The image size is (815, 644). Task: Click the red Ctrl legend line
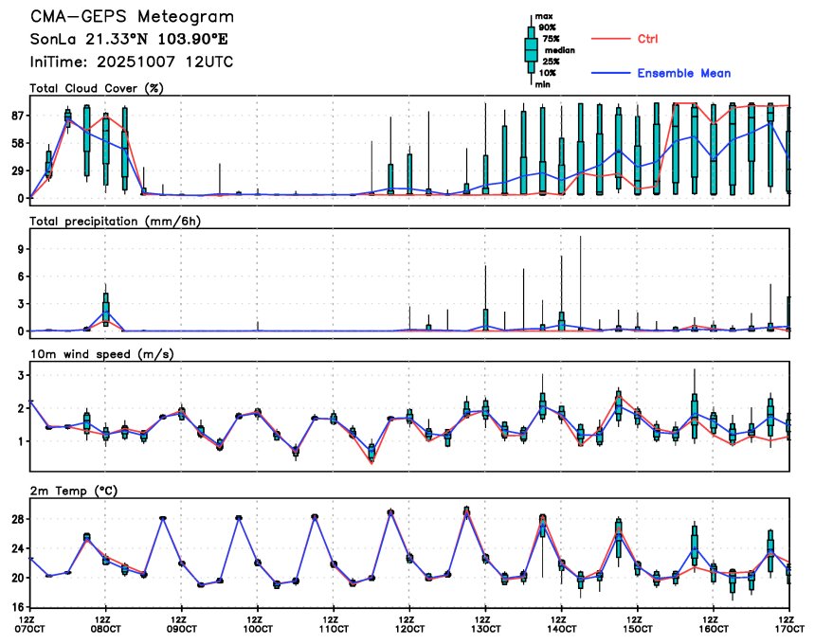coord(610,39)
